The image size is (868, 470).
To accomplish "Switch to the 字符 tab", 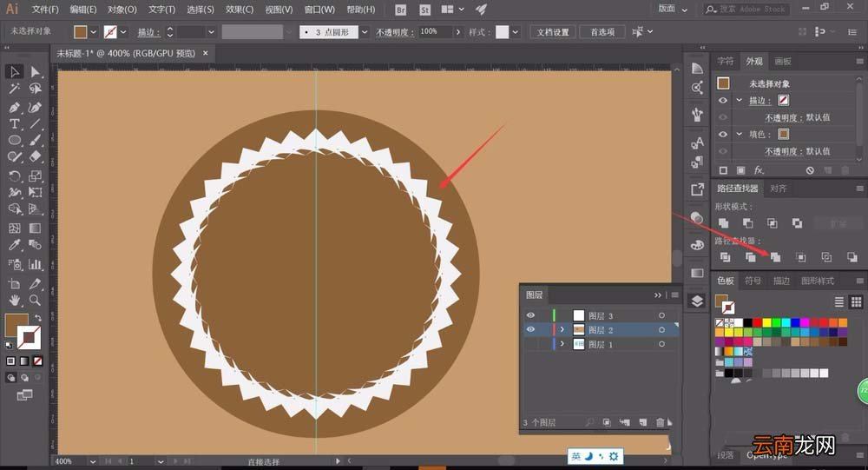I will point(725,61).
